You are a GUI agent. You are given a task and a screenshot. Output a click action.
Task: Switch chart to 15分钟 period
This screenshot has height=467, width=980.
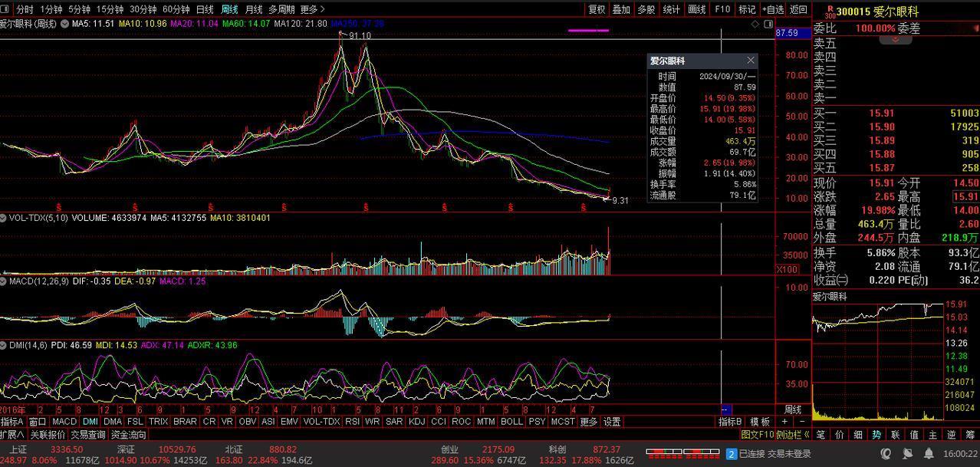110,9
